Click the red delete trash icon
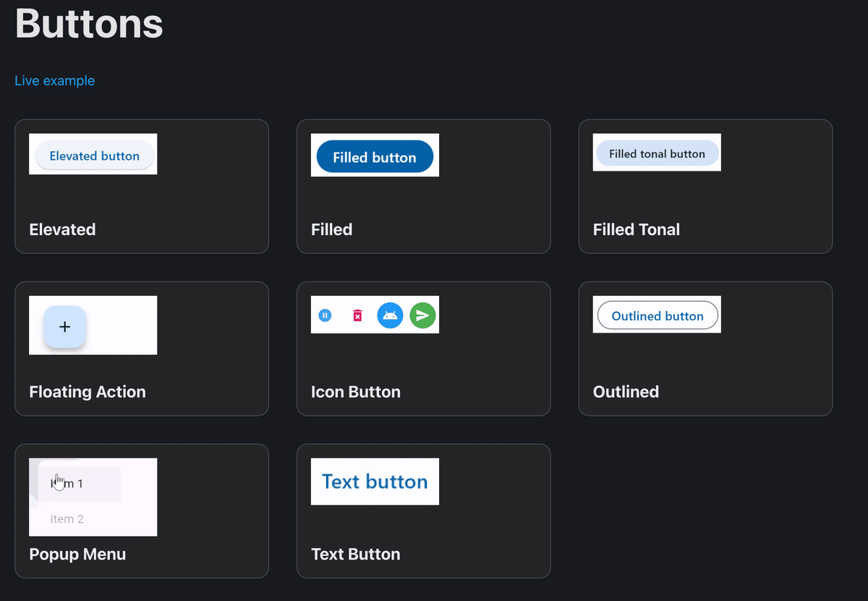This screenshot has width=868, height=601. (x=357, y=315)
